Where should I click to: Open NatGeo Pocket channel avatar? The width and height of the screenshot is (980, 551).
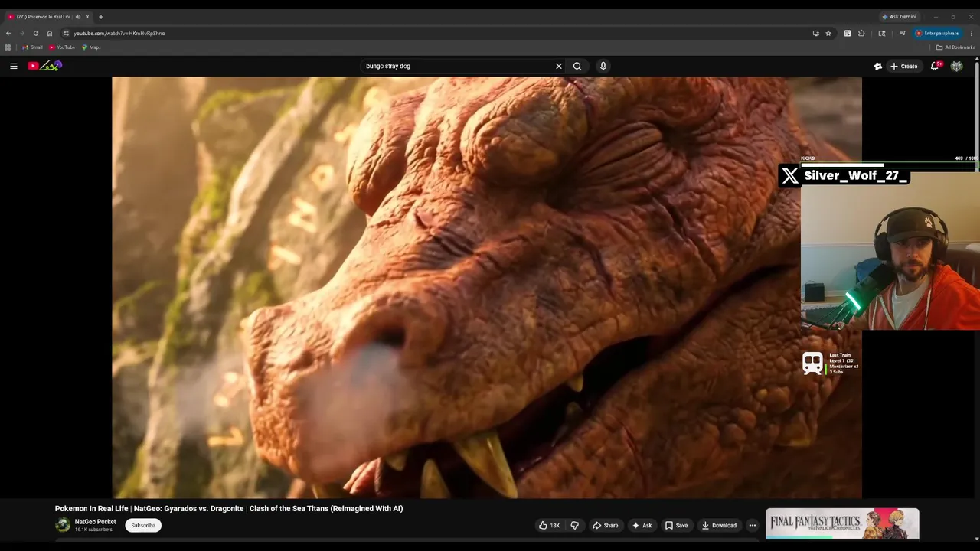(63, 525)
